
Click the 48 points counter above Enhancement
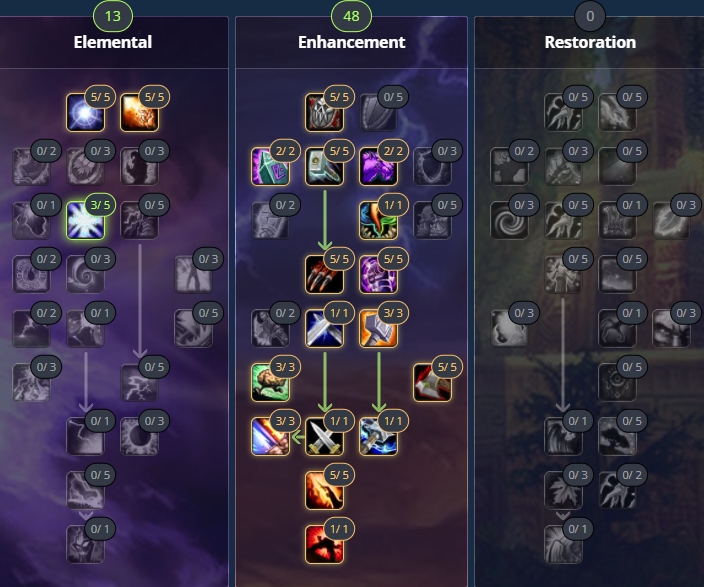pos(351,16)
